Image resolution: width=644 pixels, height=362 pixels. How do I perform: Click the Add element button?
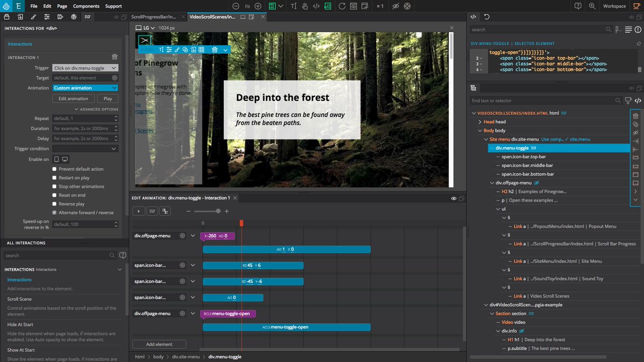(159, 344)
